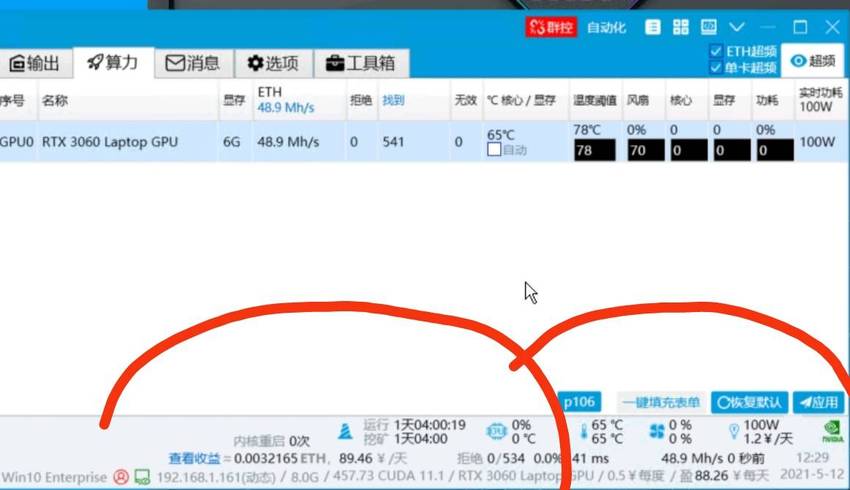Click the NVIDIA logo icon
This screenshot has width=850, height=490.
pyautogui.click(x=832, y=431)
